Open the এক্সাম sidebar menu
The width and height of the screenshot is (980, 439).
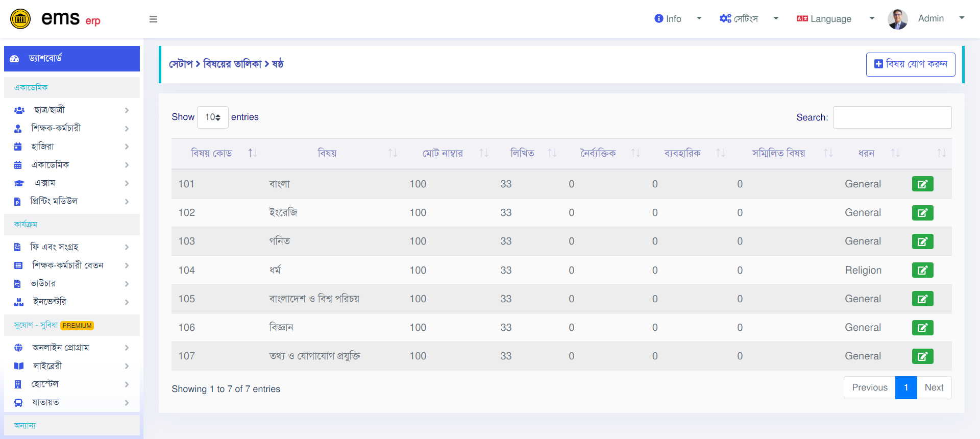(71, 183)
